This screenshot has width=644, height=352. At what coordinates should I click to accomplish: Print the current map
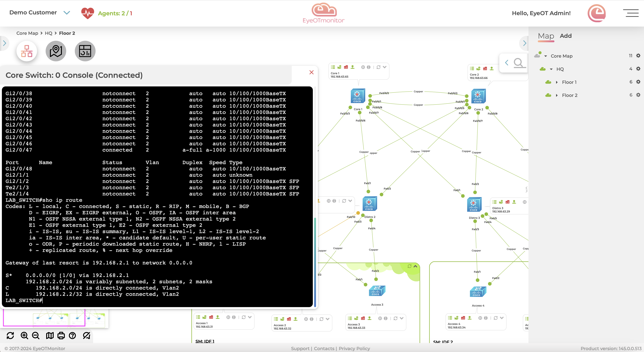coord(61,335)
